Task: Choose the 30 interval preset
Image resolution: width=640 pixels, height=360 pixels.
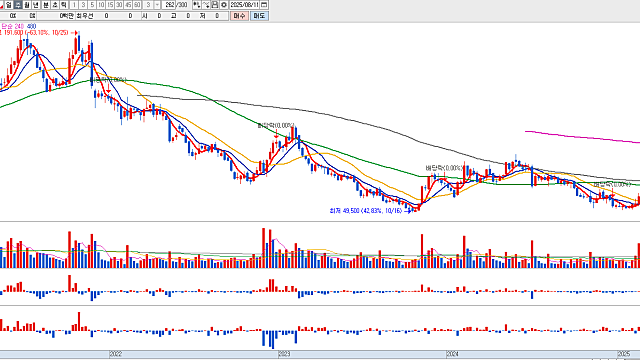Action: [x=119, y=5]
